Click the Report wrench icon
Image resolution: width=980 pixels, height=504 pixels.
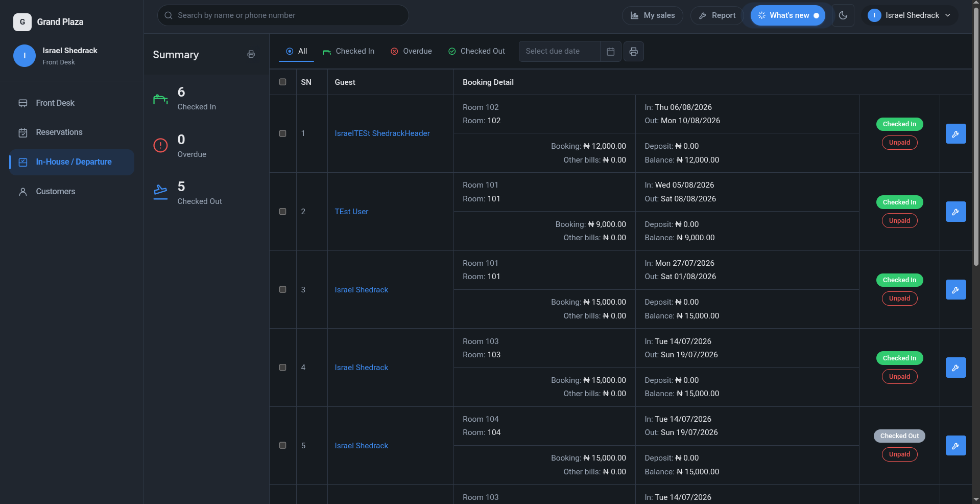click(x=703, y=16)
